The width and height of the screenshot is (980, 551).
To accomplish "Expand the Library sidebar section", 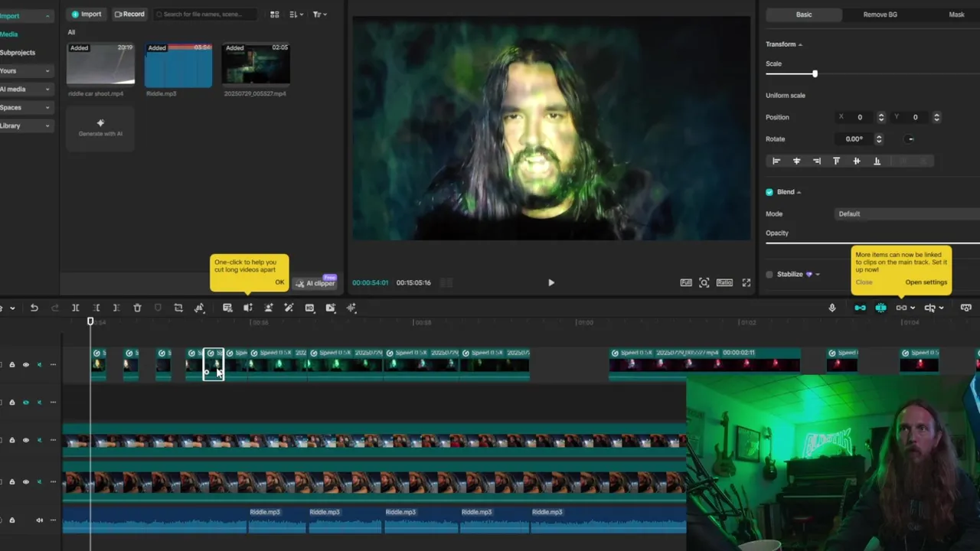I will coord(47,126).
